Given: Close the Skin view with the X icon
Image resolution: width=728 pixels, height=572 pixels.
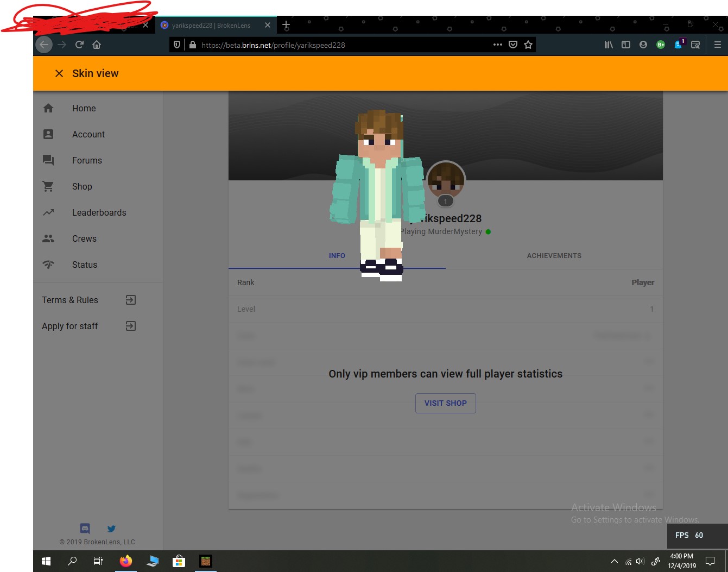Looking at the screenshot, I should 59,73.
